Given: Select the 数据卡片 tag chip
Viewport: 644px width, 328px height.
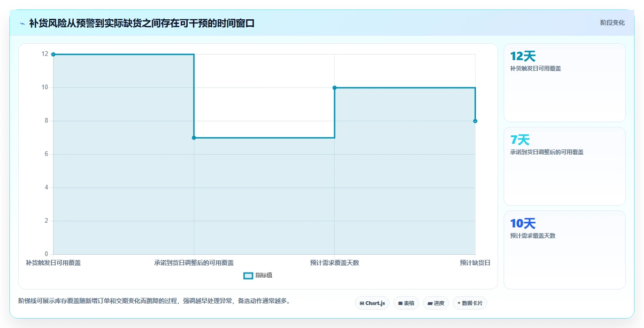Looking at the screenshot, I should coord(470,303).
